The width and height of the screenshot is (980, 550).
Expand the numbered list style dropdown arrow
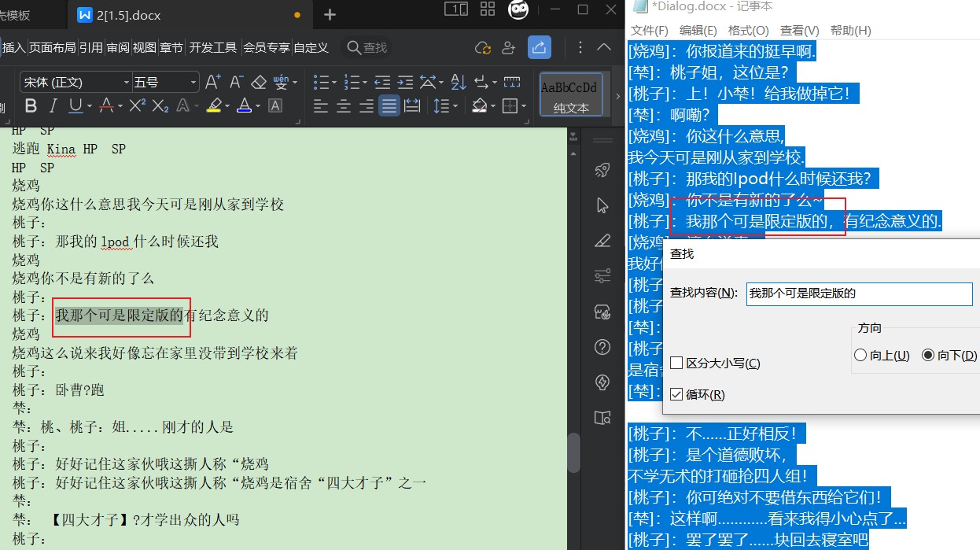pyautogui.click(x=366, y=83)
